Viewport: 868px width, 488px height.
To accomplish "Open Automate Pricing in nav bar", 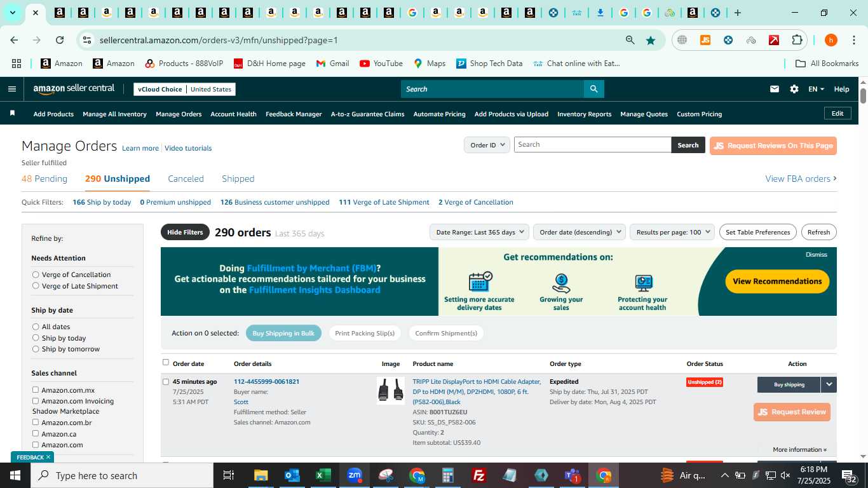I will pyautogui.click(x=439, y=114).
